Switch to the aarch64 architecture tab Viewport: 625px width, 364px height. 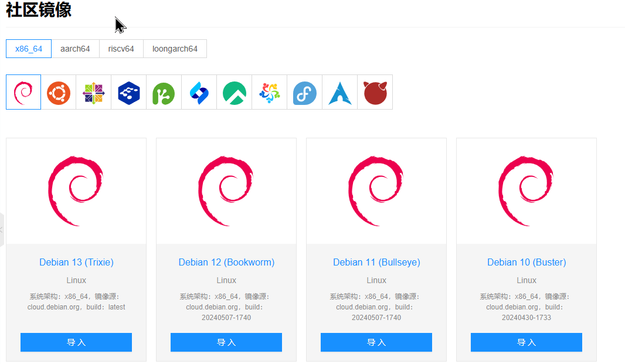pyautogui.click(x=75, y=49)
